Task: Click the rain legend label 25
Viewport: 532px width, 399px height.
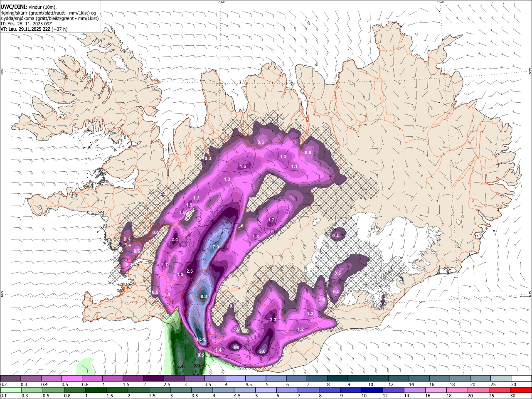Action: point(492,396)
